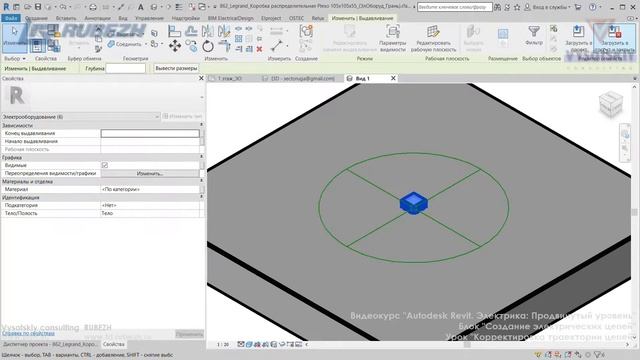Open the Electrical Equipment type selector dropdown
640x360 pixels.
point(80,117)
